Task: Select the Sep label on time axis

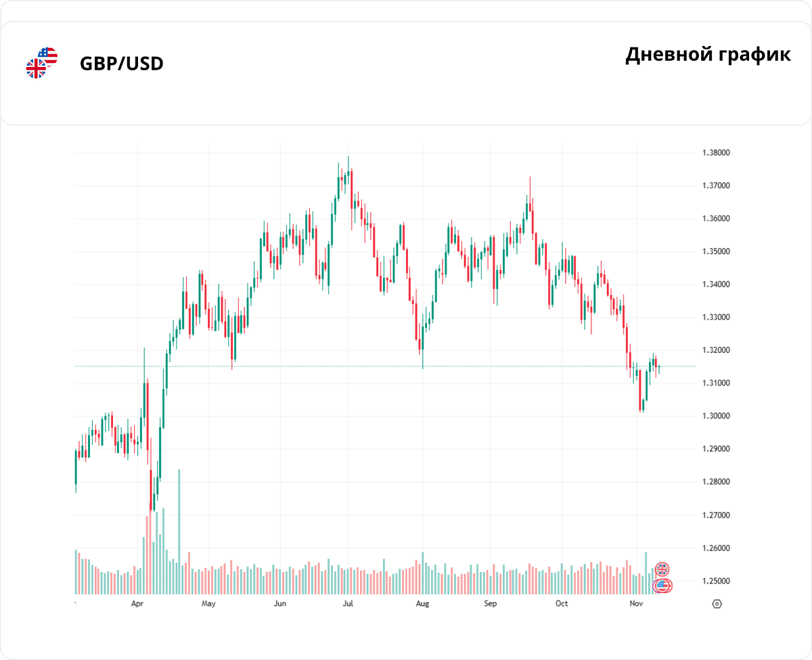Action: 491,603
